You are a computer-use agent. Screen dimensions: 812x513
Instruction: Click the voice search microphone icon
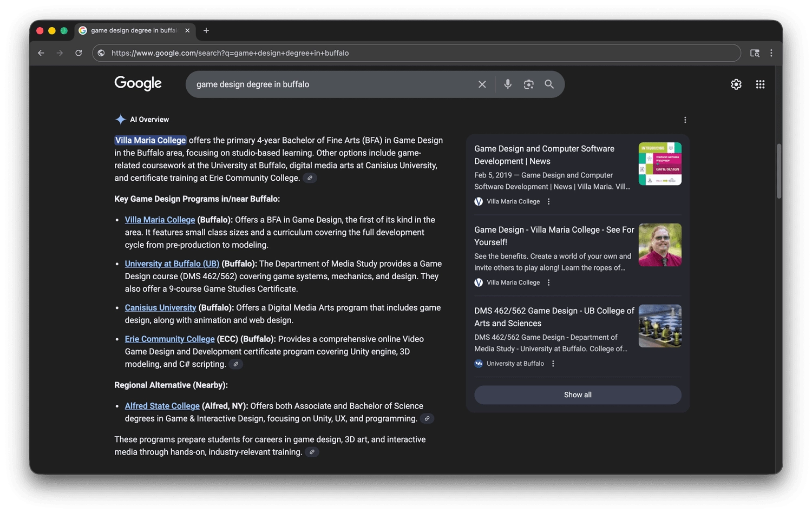click(x=508, y=84)
